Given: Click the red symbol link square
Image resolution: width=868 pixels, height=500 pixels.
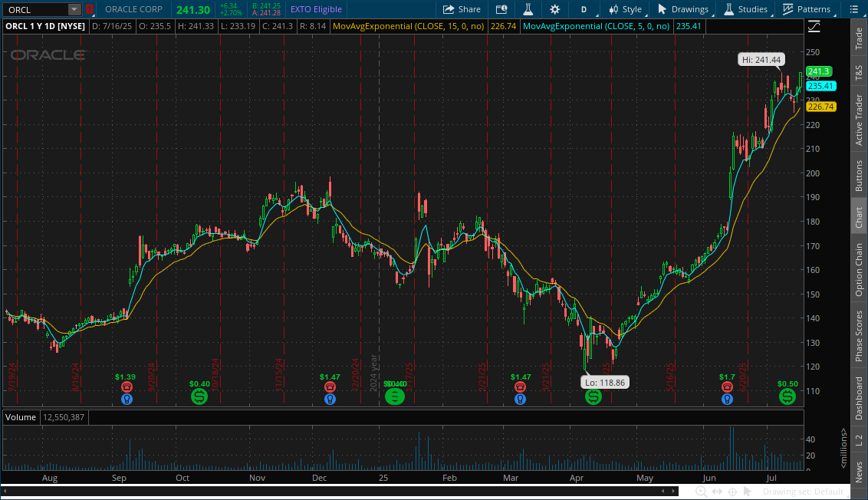Looking at the screenshot, I should pos(89,9).
